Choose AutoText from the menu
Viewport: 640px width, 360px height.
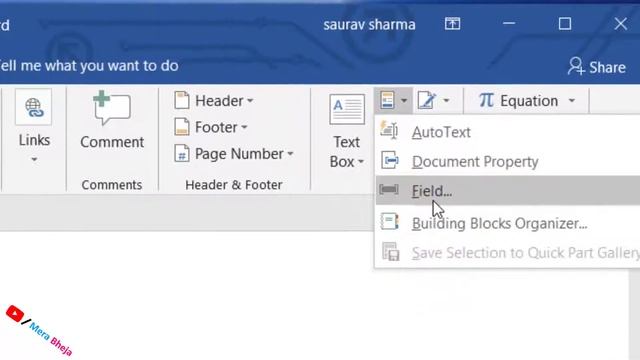coord(507,132)
